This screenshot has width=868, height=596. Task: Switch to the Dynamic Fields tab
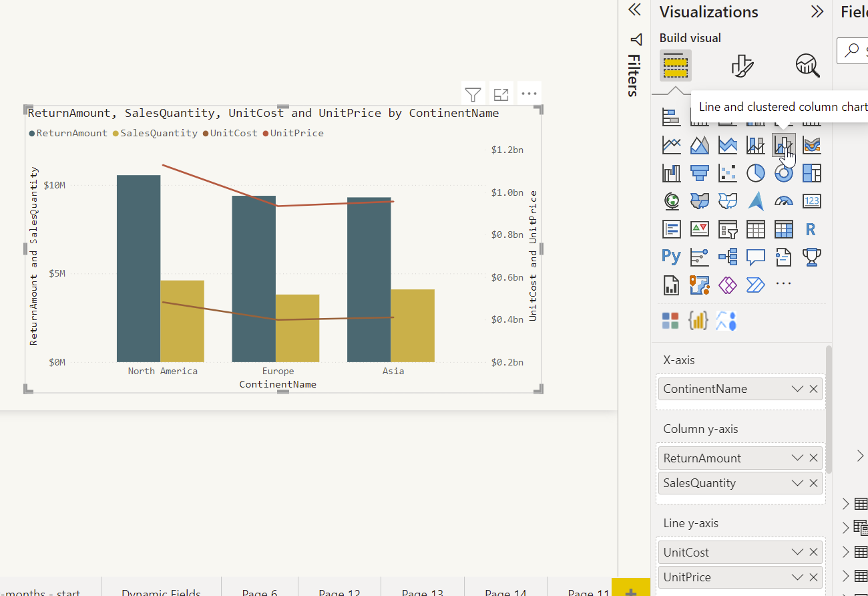pos(161,592)
